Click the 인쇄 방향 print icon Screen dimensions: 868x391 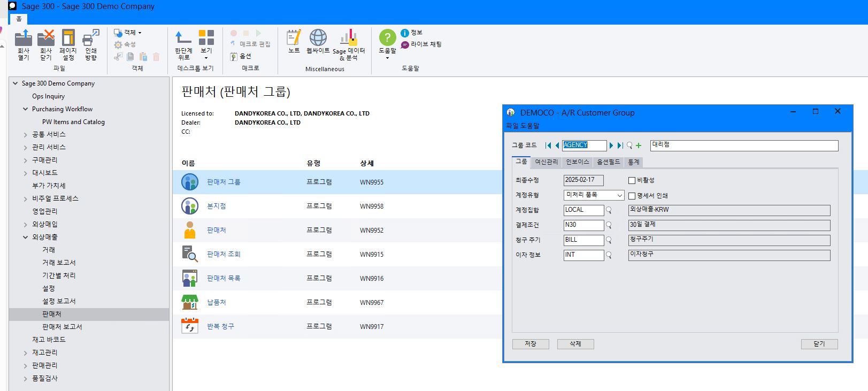point(91,38)
